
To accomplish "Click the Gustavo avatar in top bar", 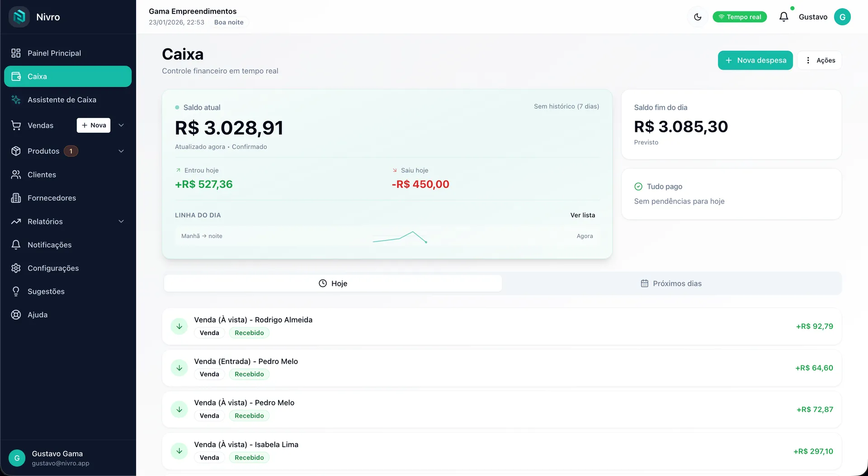I will (x=842, y=17).
